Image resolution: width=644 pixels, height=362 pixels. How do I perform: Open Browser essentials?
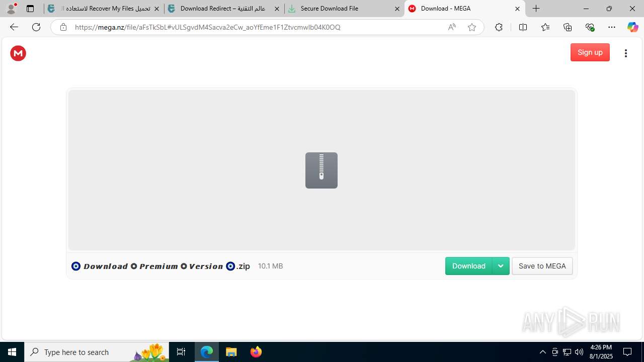pyautogui.click(x=590, y=27)
